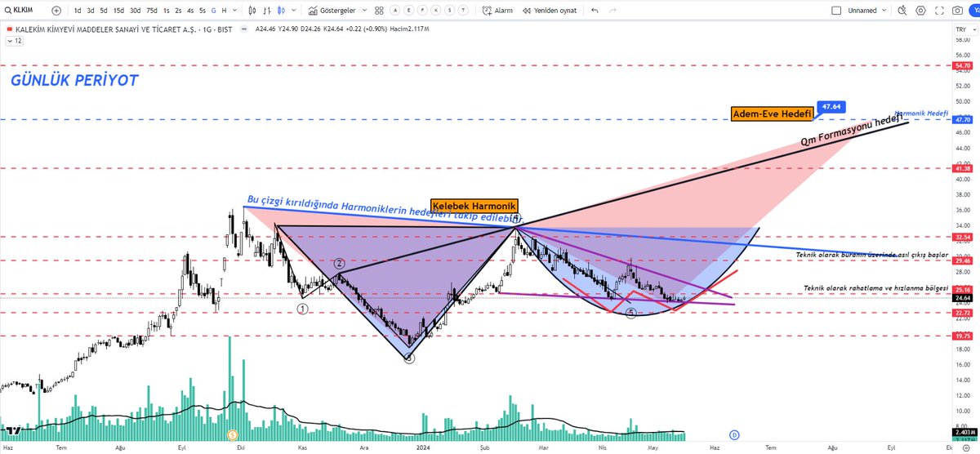Enter fullscreen mode

(939, 11)
